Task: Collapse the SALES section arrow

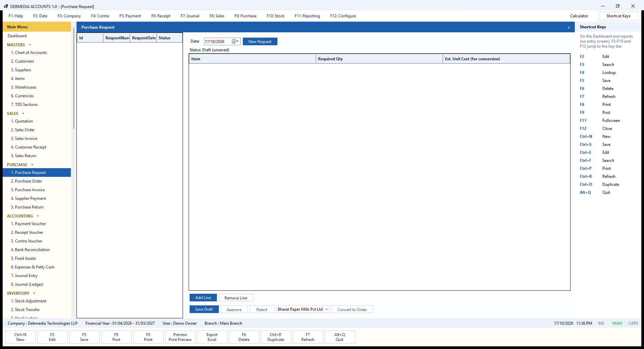Action: tap(23, 114)
